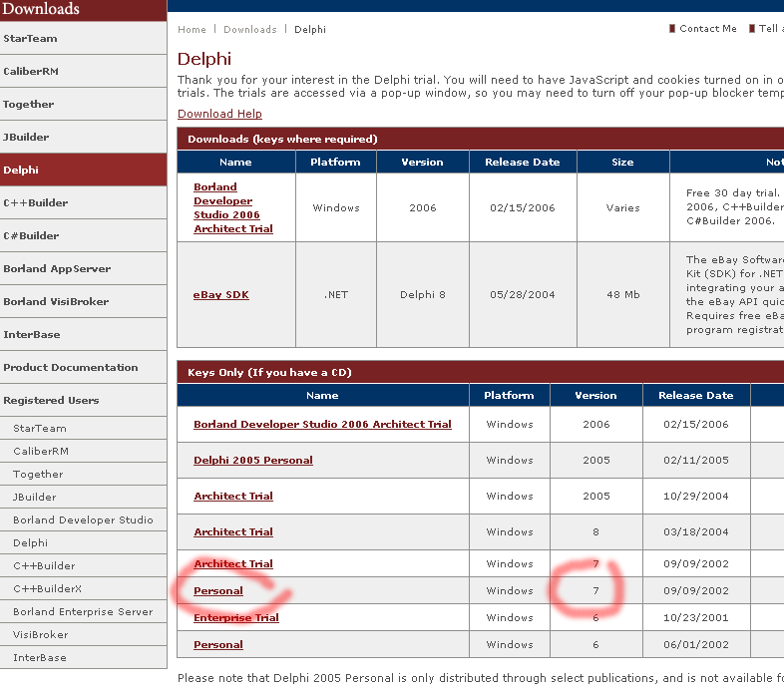Viewport: 784px width, 688px height.
Task: Click Contact Me link
Action: (x=708, y=29)
